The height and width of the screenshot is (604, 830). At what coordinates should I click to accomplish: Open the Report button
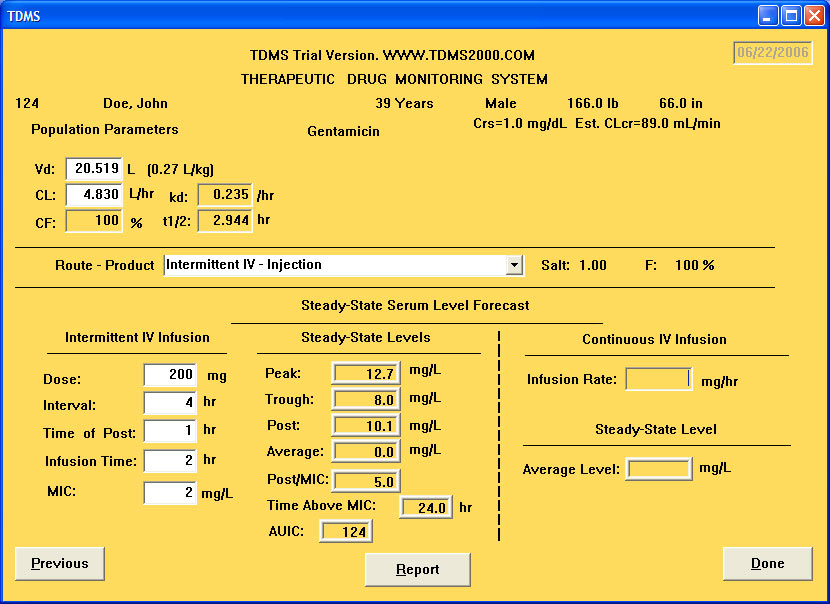tap(417, 570)
